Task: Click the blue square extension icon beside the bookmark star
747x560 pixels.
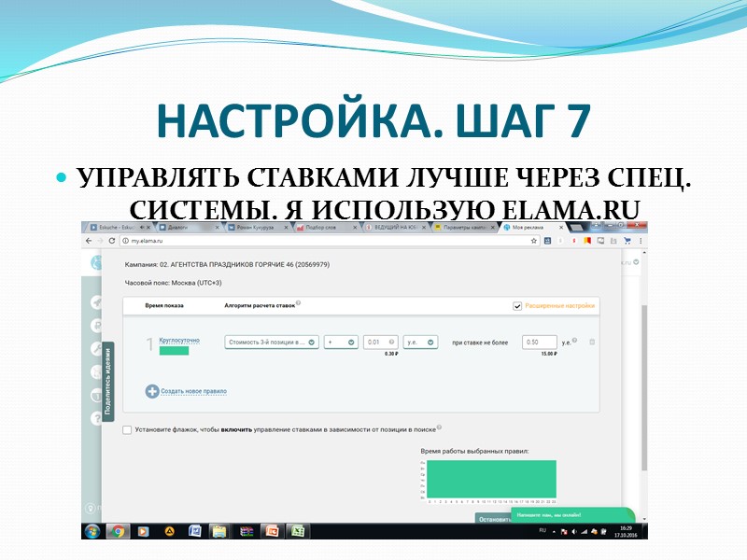Action: point(547,241)
